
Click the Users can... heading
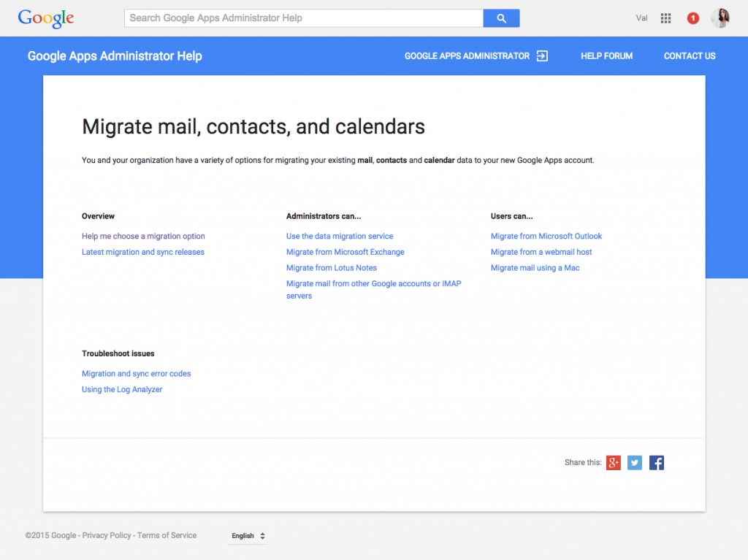[511, 216]
